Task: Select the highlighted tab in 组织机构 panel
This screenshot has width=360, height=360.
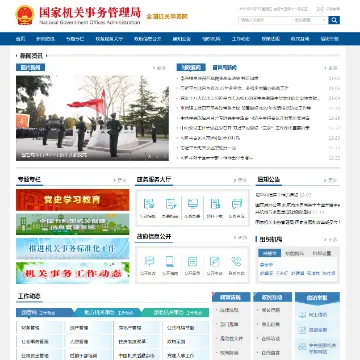Action: (269, 253)
